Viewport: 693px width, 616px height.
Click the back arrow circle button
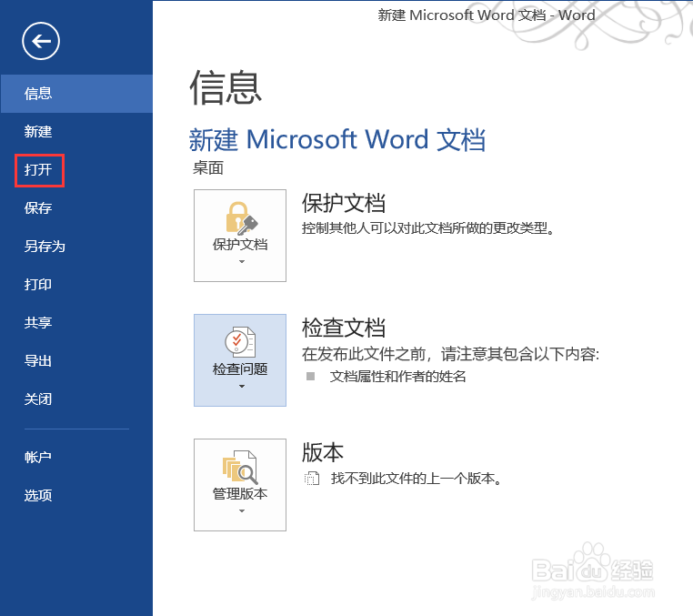tap(41, 41)
